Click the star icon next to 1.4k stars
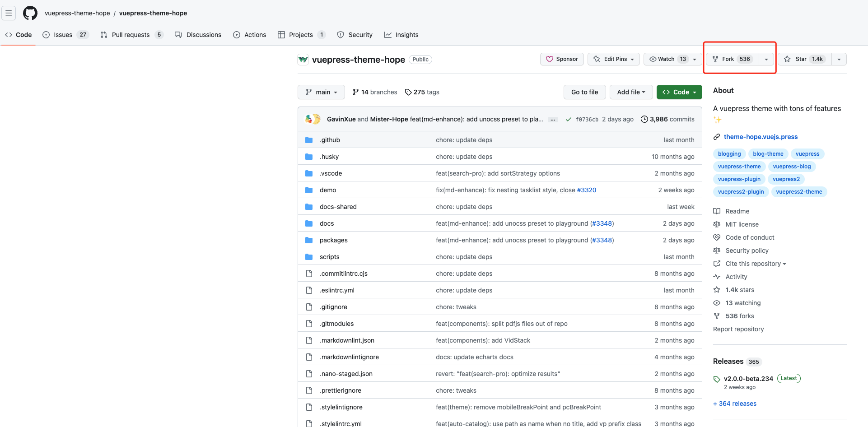868x427 pixels. tap(717, 290)
